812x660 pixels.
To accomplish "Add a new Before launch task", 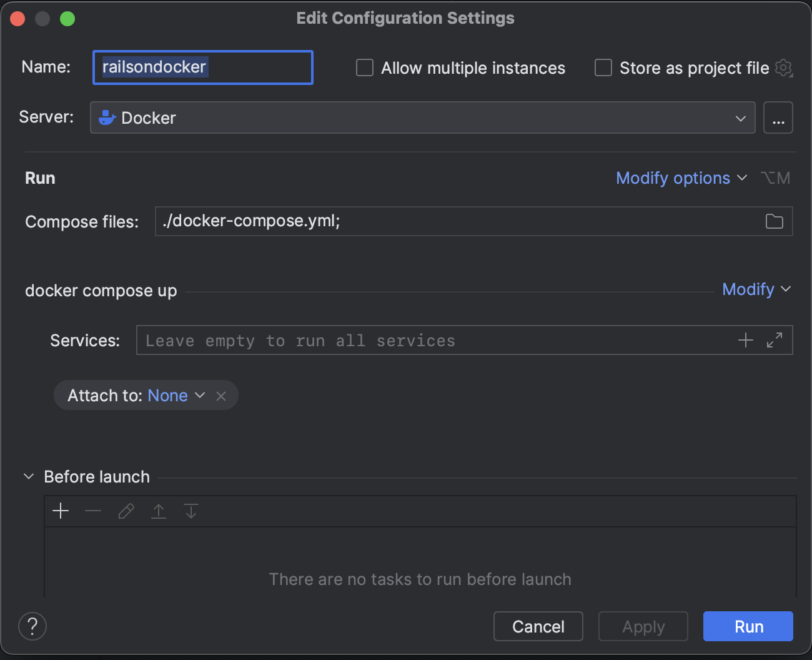I will [61, 511].
